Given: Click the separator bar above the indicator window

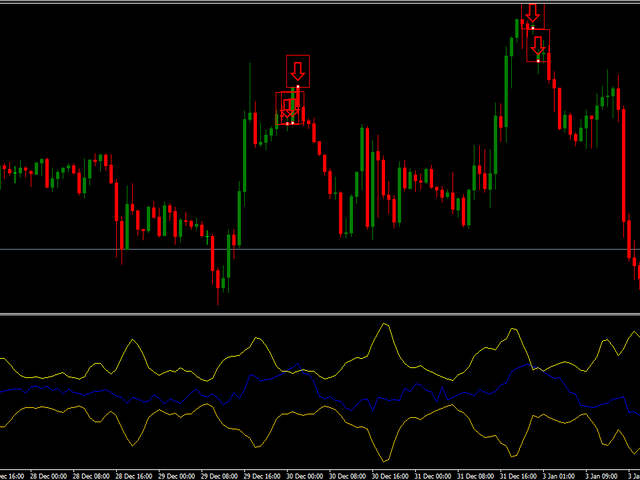Looking at the screenshot, I should 320,314.
